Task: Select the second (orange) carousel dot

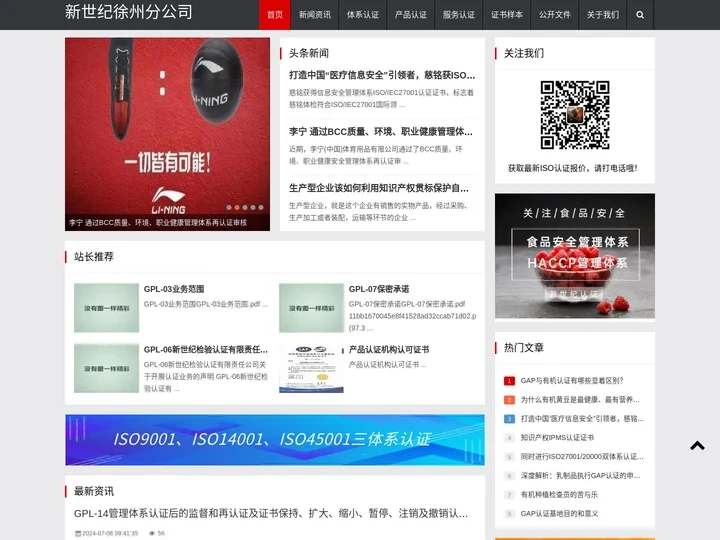Action: (x=237, y=208)
